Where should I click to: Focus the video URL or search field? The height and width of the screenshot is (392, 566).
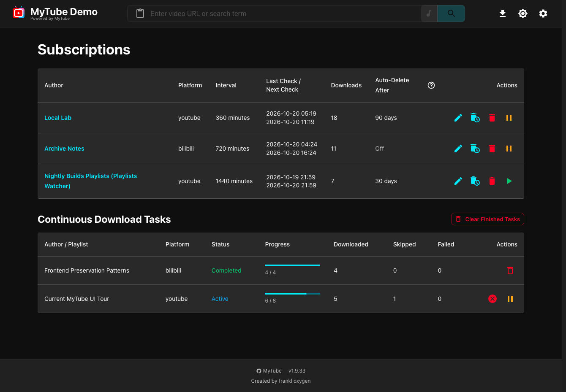click(x=283, y=14)
